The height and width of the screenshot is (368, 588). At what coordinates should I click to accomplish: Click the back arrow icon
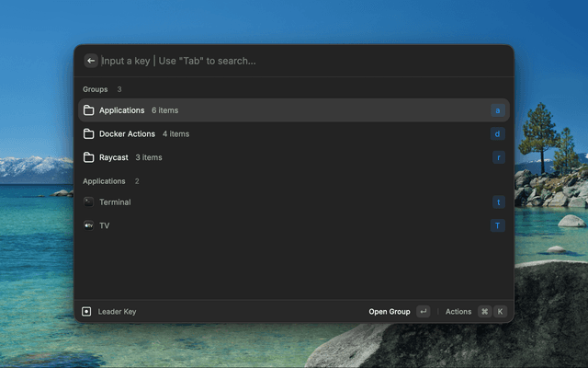(91, 61)
